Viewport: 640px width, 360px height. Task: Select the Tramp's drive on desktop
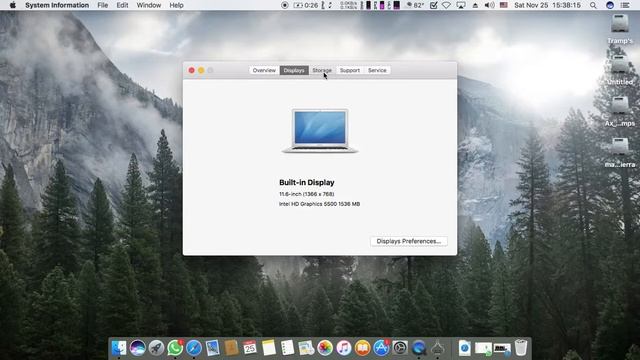coord(620,29)
